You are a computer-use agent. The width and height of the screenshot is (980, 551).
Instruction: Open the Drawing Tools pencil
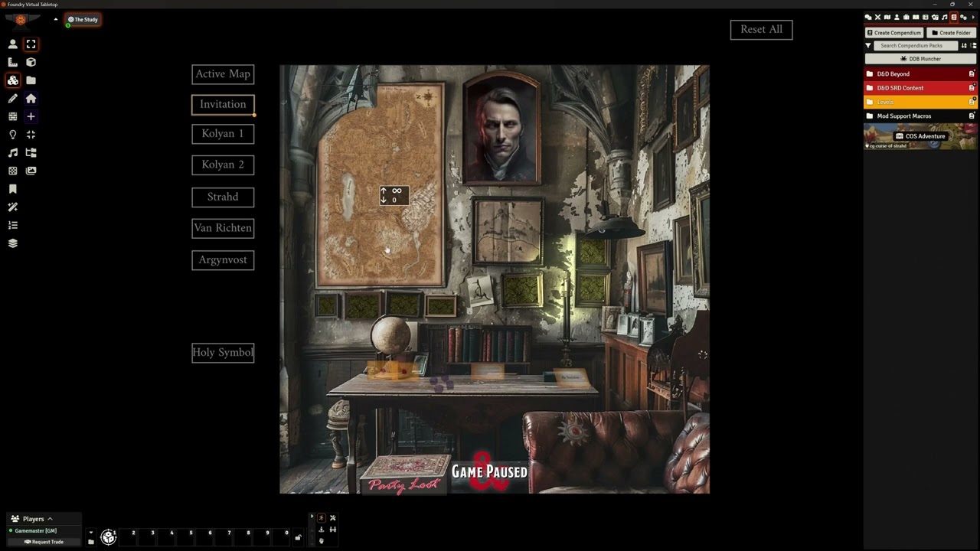tap(12, 99)
